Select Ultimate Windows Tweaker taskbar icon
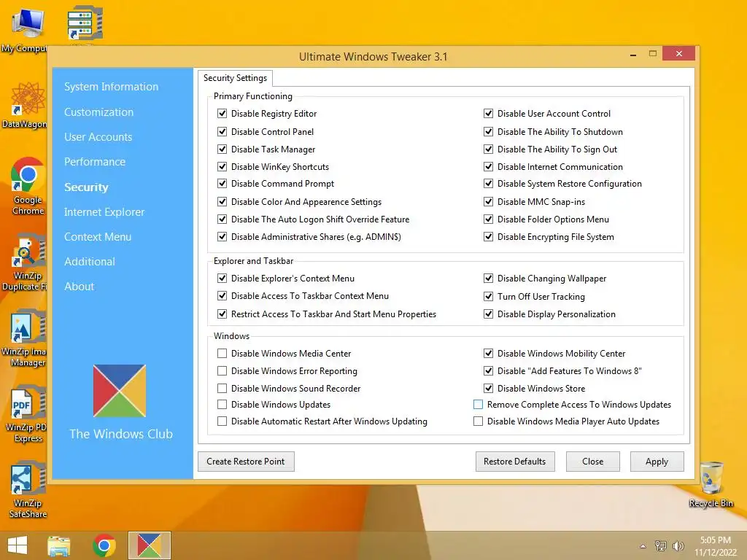 (x=149, y=545)
